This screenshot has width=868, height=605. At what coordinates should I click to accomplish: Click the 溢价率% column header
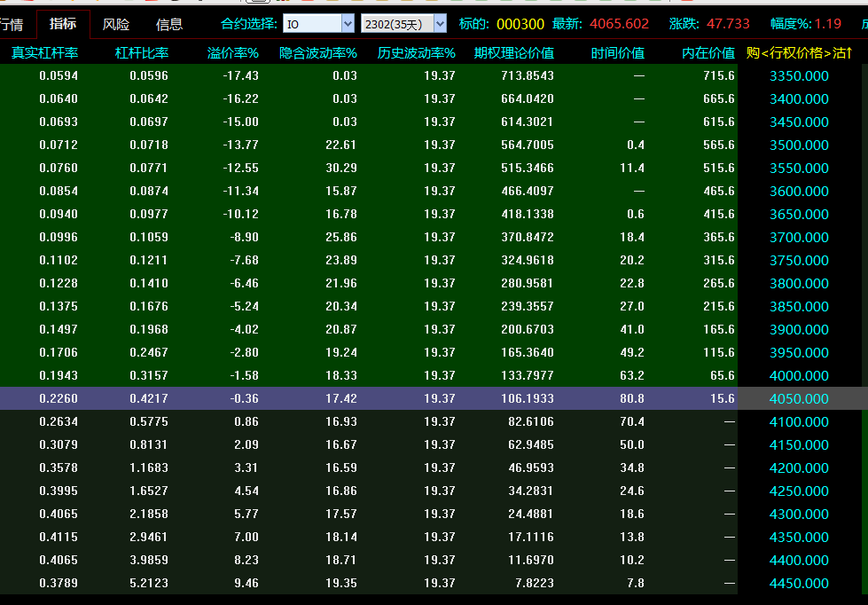point(232,53)
